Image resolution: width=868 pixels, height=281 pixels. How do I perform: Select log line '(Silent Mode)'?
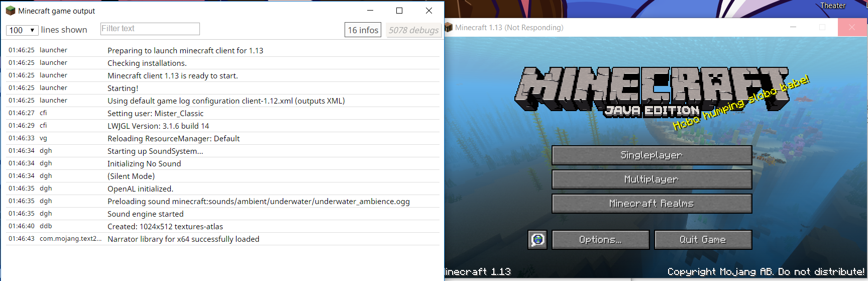223,176
